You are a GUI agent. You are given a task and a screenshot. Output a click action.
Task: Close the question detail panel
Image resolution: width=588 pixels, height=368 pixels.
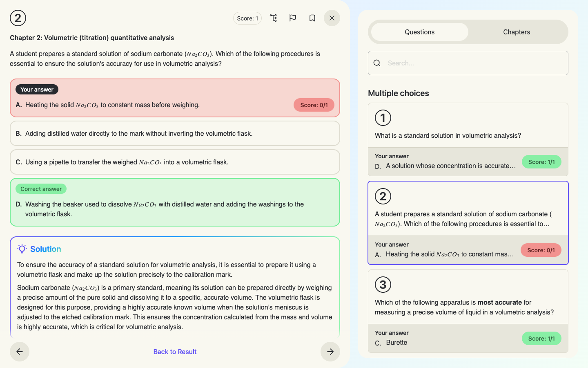(x=332, y=18)
